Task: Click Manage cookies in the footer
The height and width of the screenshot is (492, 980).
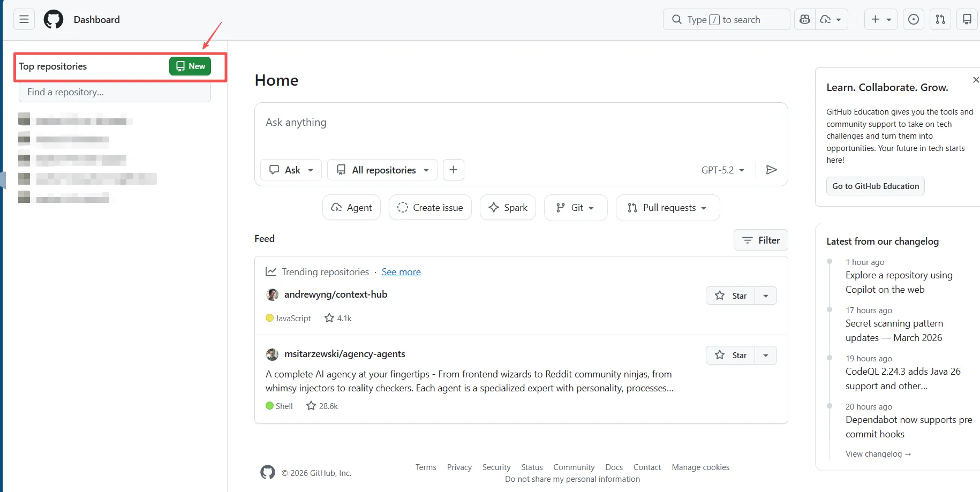Action: [x=700, y=467]
